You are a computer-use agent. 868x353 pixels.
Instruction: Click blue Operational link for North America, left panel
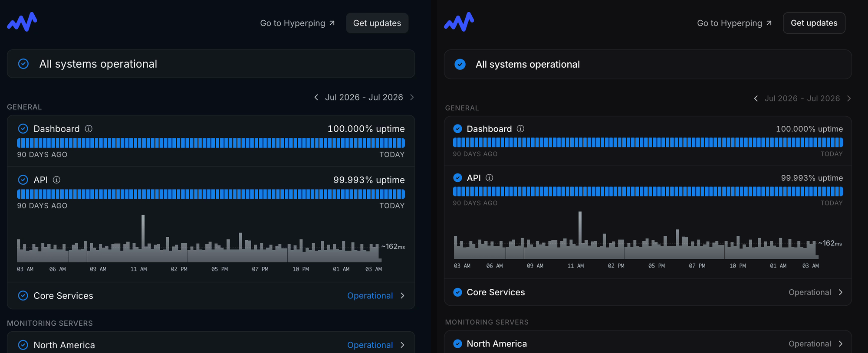(x=370, y=345)
